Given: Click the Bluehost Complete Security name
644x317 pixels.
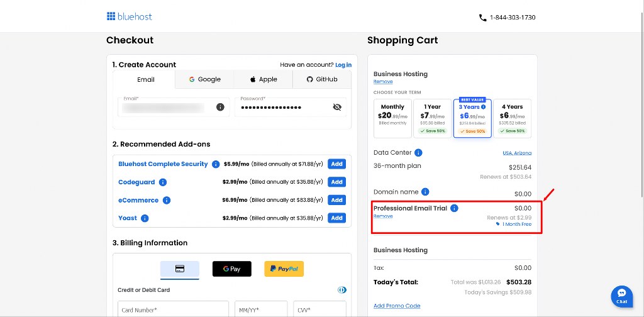Looking at the screenshot, I should 163,164.
